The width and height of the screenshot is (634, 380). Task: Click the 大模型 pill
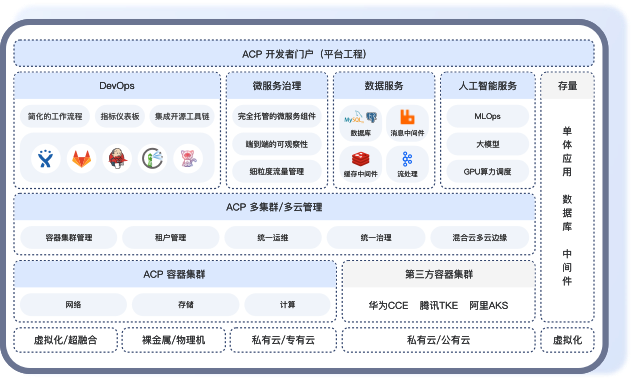coord(488,144)
